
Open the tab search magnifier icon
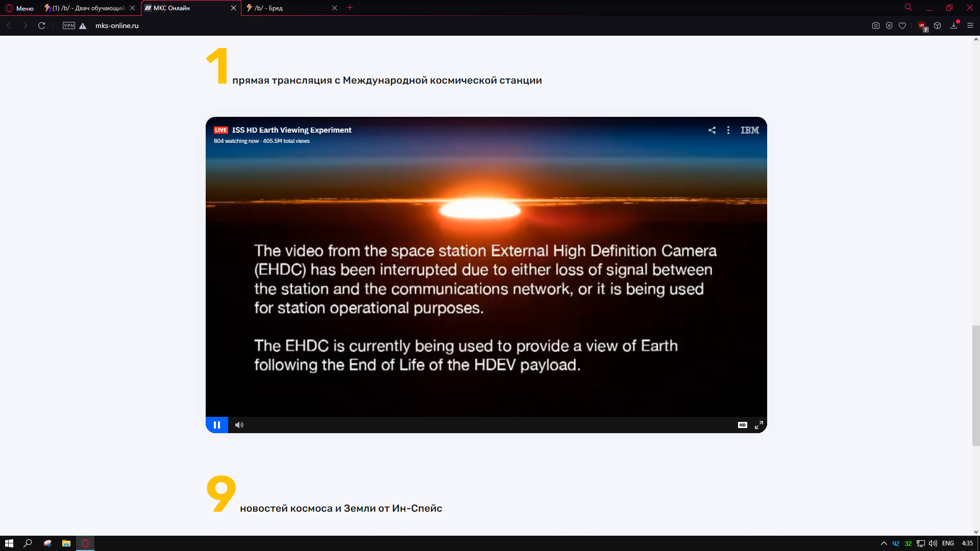click(909, 8)
